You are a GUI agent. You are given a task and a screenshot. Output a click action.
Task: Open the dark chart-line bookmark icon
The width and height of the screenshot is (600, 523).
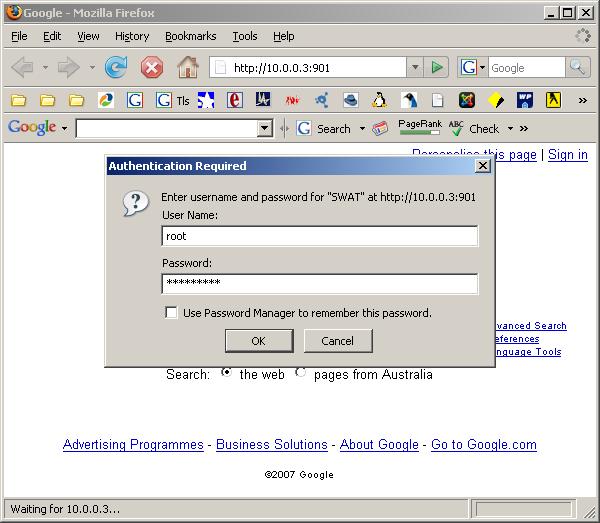pos(263,99)
